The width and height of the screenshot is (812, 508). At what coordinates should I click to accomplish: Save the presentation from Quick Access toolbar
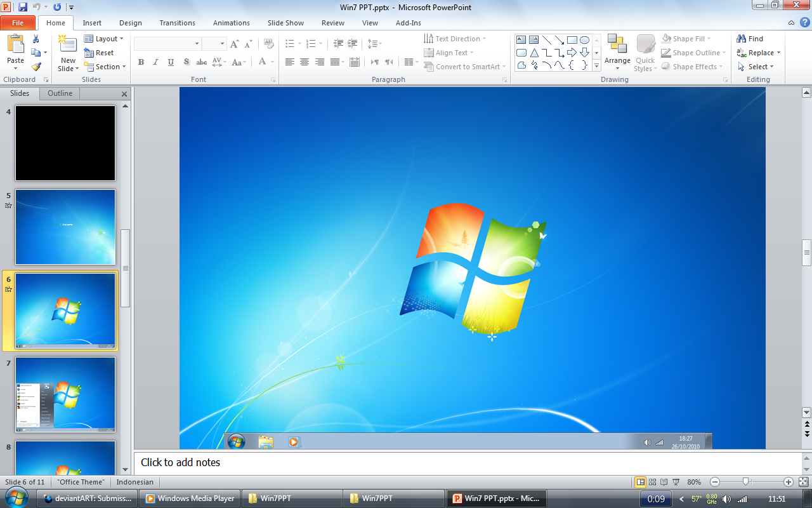coord(23,7)
